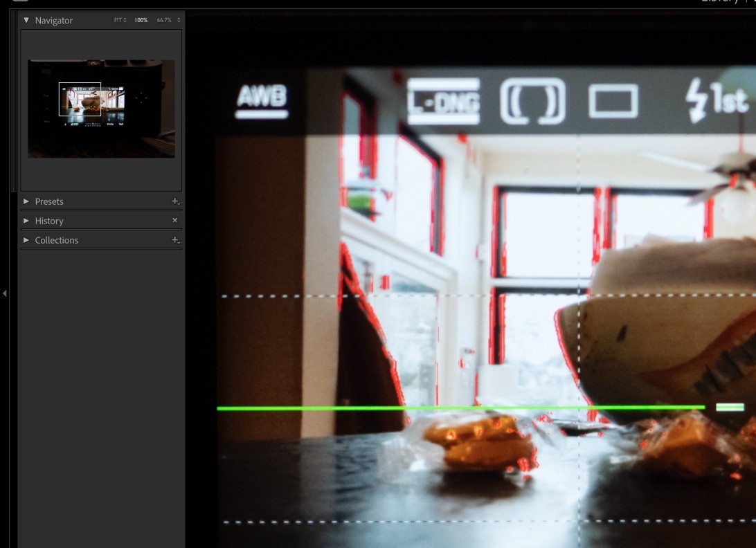Click the white zoom rectangle in Navigator
Viewport: 756px width, 548px height.
click(80, 99)
